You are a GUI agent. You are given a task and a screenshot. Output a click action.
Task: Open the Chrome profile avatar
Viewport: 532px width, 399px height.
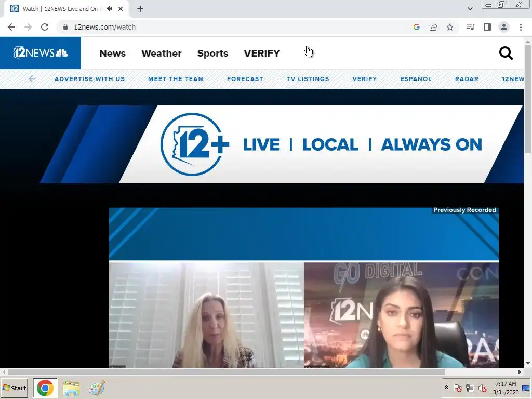click(504, 27)
